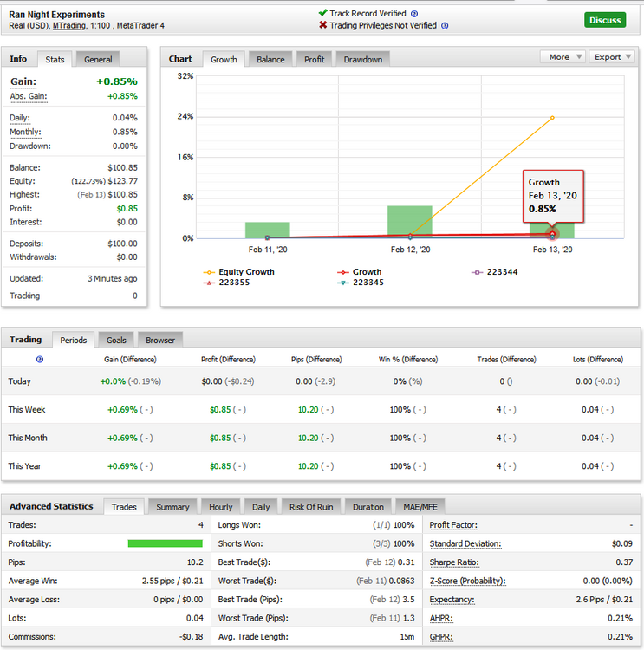This screenshot has width=644, height=650.
Task: Click the green Profitability progress bar
Action: click(x=165, y=543)
